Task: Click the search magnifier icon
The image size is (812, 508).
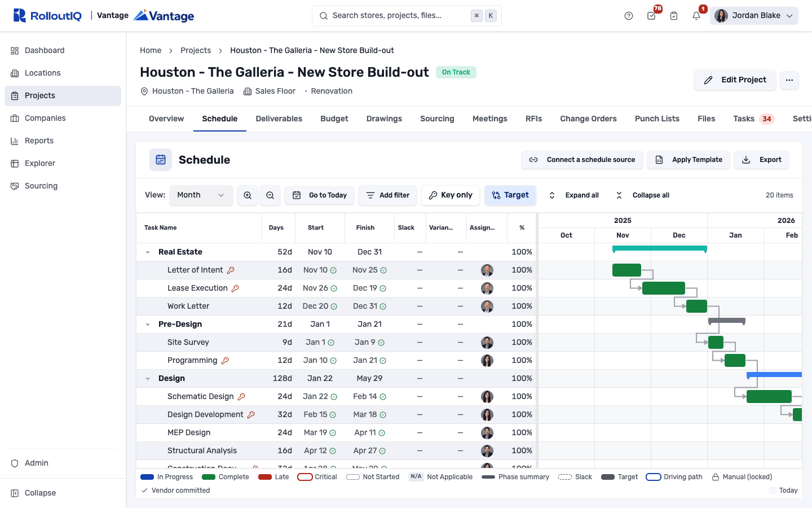Action: [324, 16]
